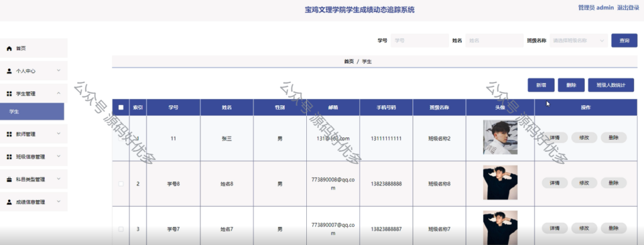Expand the 科目类型管理 menu chevron
Image resolution: width=644 pixels, height=245 pixels.
coord(58,179)
